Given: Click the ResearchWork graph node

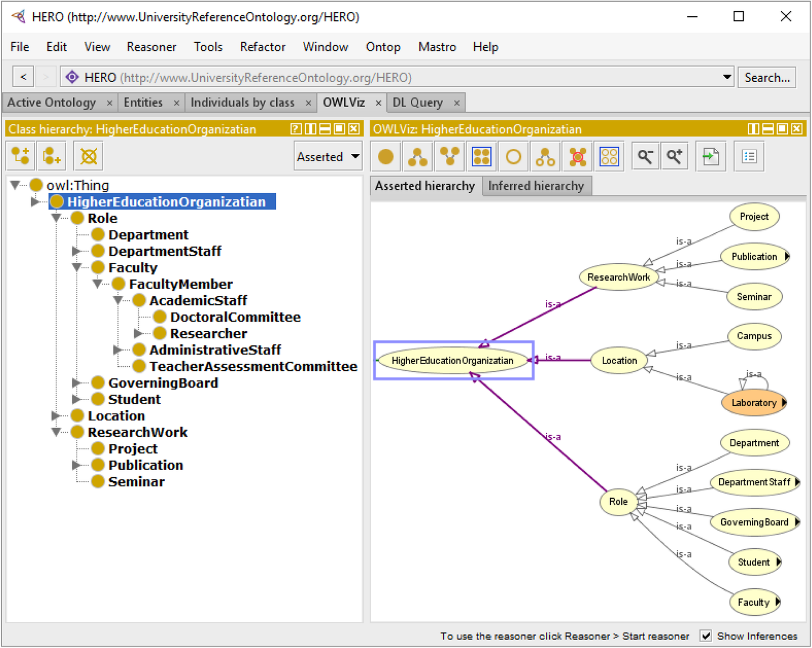Looking at the screenshot, I should pyautogui.click(x=619, y=277).
